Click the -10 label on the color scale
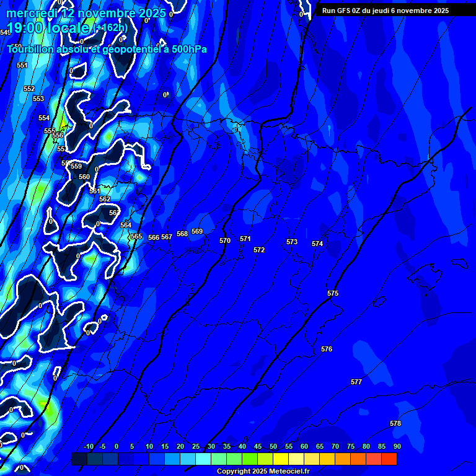Viewport: 476px width, 476px height. [88, 447]
